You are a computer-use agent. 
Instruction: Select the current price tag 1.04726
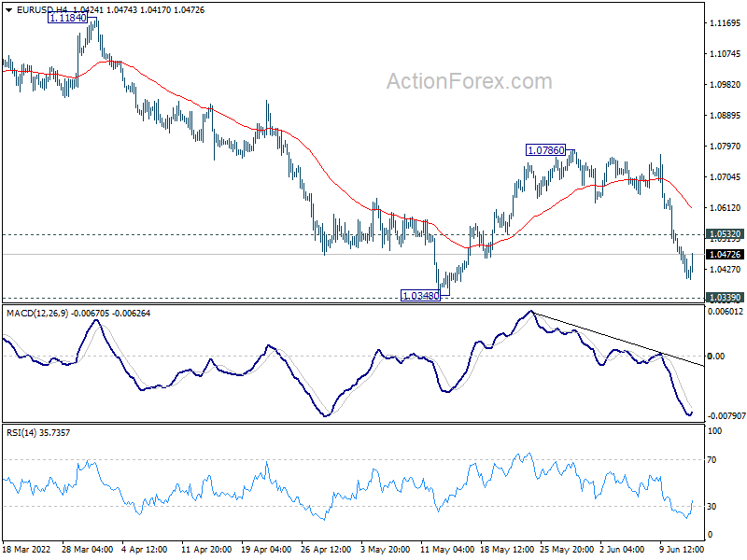(x=726, y=255)
